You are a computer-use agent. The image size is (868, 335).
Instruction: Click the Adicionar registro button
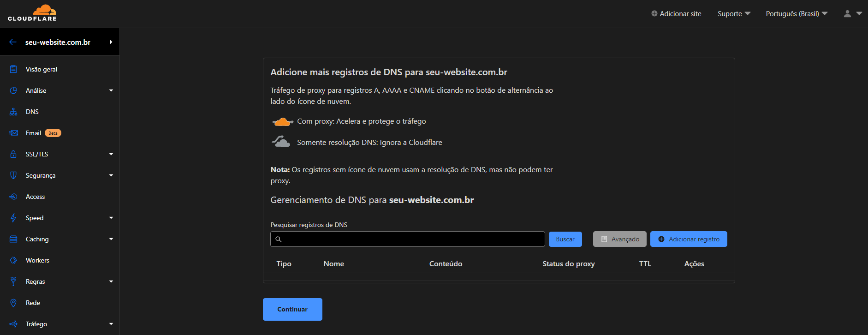click(689, 239)
